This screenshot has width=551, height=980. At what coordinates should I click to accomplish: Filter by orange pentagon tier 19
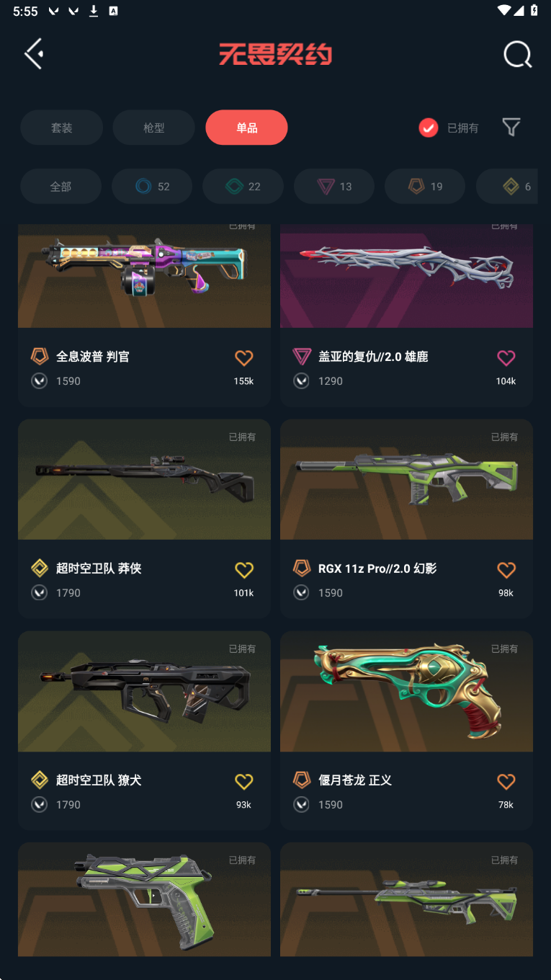point(425,187)
